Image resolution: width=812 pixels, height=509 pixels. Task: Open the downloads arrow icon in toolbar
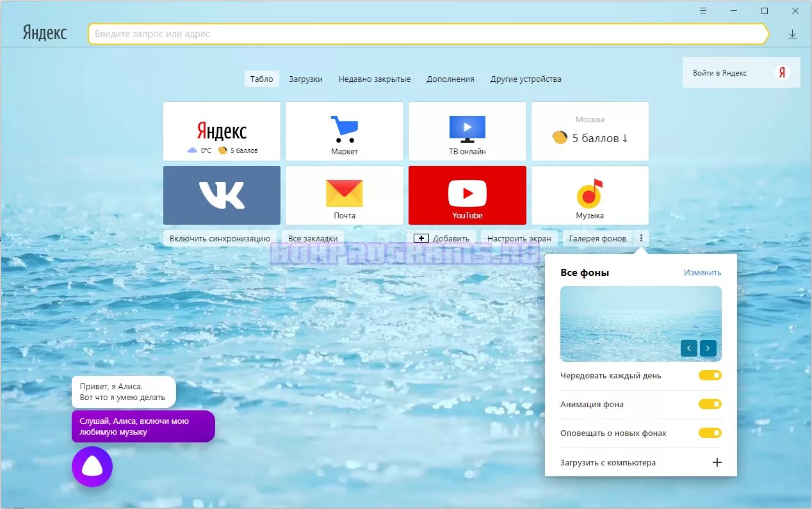tap(792, 34)
